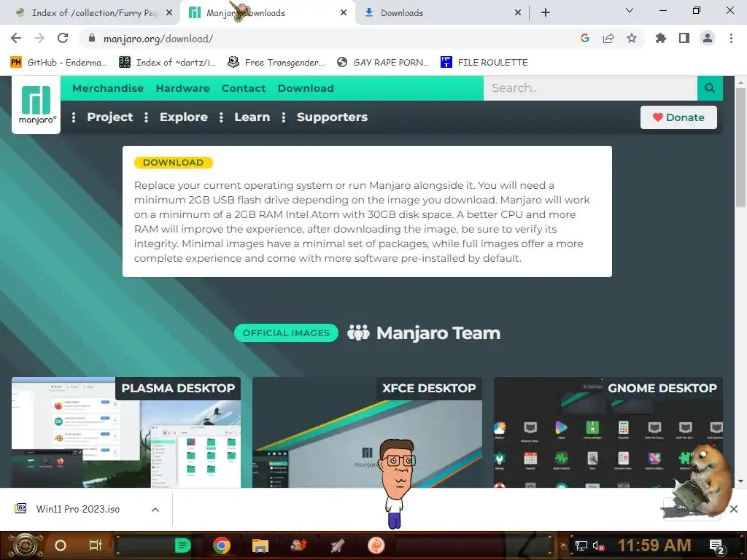The height and width of the screenshot is (560, 747).
Task: Reload the Manjaro download page
Action: coord(63,38)
